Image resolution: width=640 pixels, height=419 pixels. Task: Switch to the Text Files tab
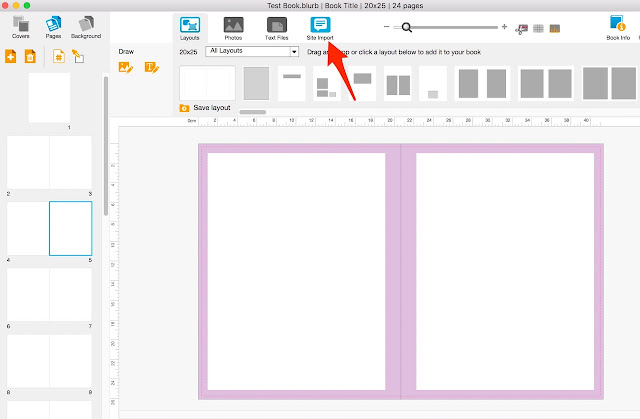coord(277,28)
